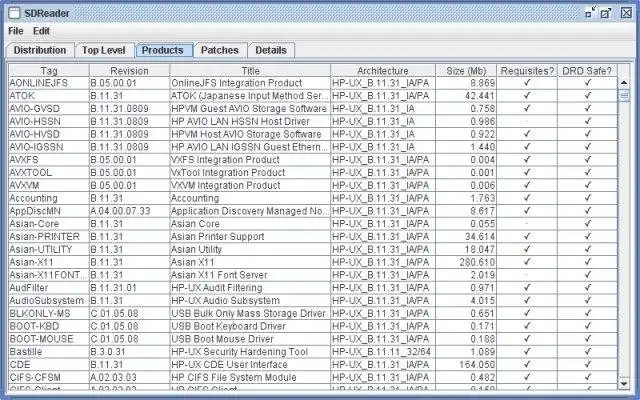Toggle Requisites checkmark for AONLINEJFS row

coord(527,83)
